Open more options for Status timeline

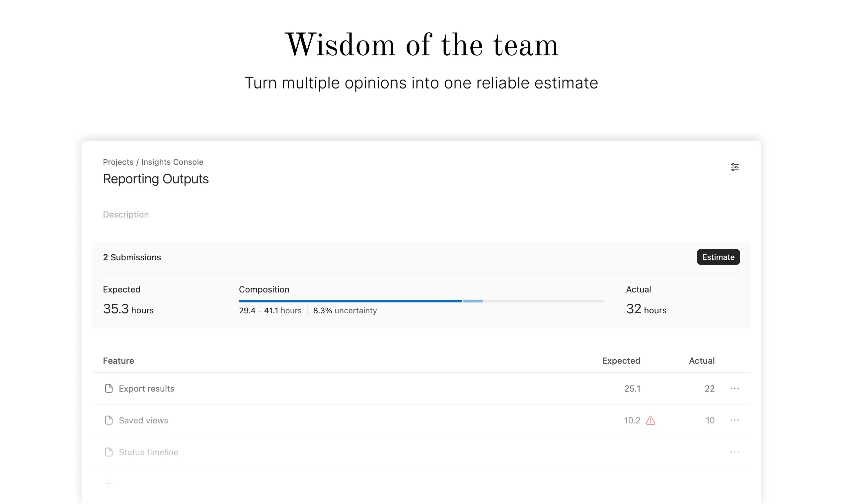coord(734,452)
